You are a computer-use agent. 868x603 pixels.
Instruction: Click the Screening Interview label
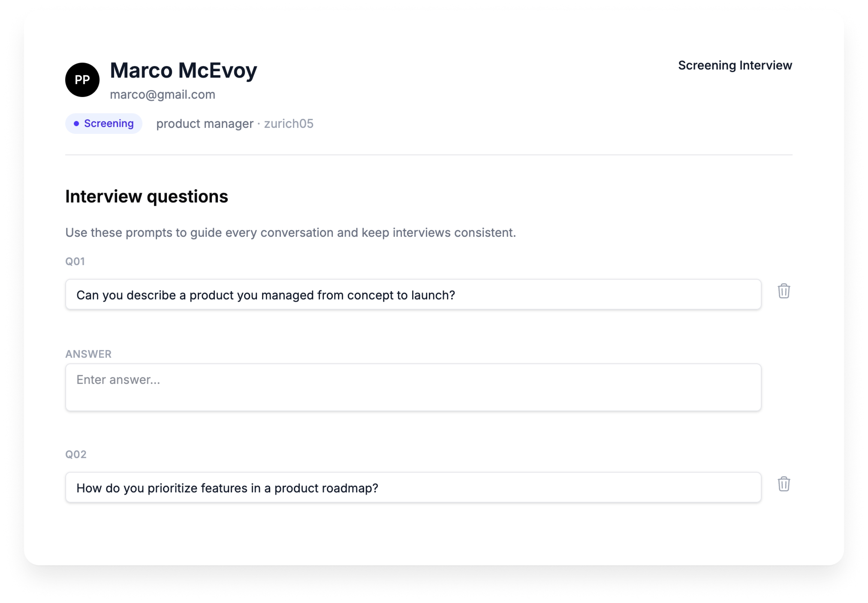735,66
